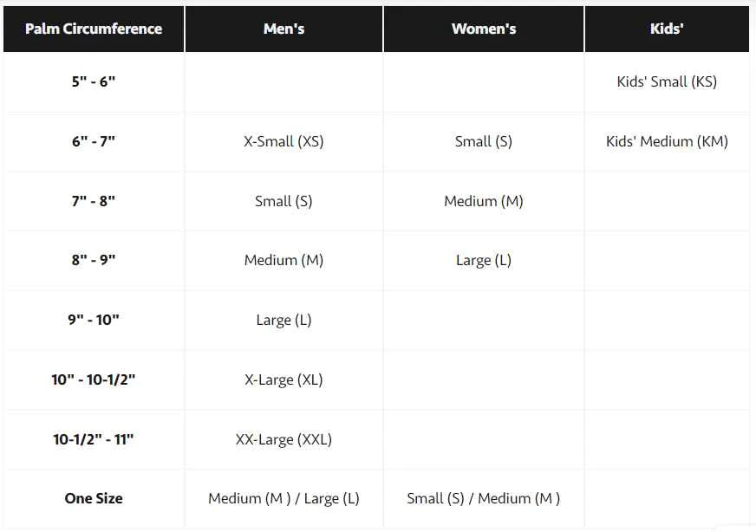The width and height of the screenshot is (756, 532).
Task: Select the Kids' Medium (KM) cell
Action: pyautogui.click(x=667, y=141)
